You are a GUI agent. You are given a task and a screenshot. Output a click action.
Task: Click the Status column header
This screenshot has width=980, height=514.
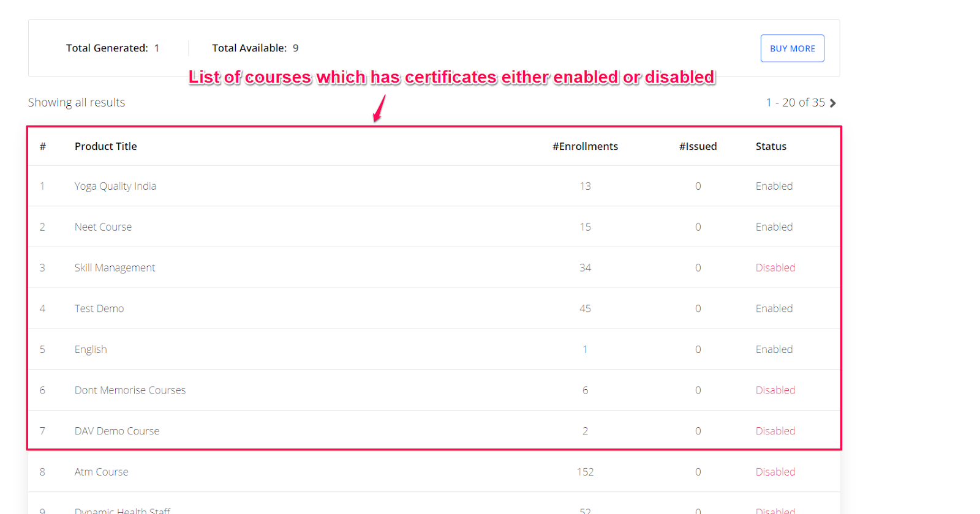(x=771, y=146)
